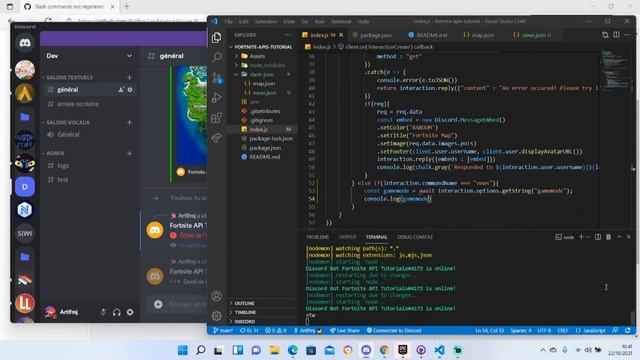Viewport: 640px width, 360px height.
Task: Add a channel to Admin category
Action: [x=129, y=153]
